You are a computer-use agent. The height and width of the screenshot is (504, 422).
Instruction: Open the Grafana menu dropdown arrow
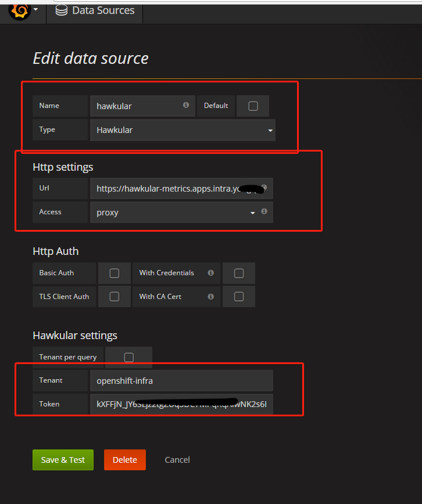[36, 10]
